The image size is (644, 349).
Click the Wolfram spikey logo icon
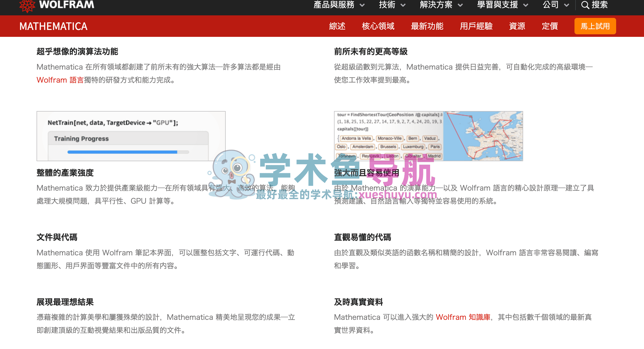[x=27, y=6]
